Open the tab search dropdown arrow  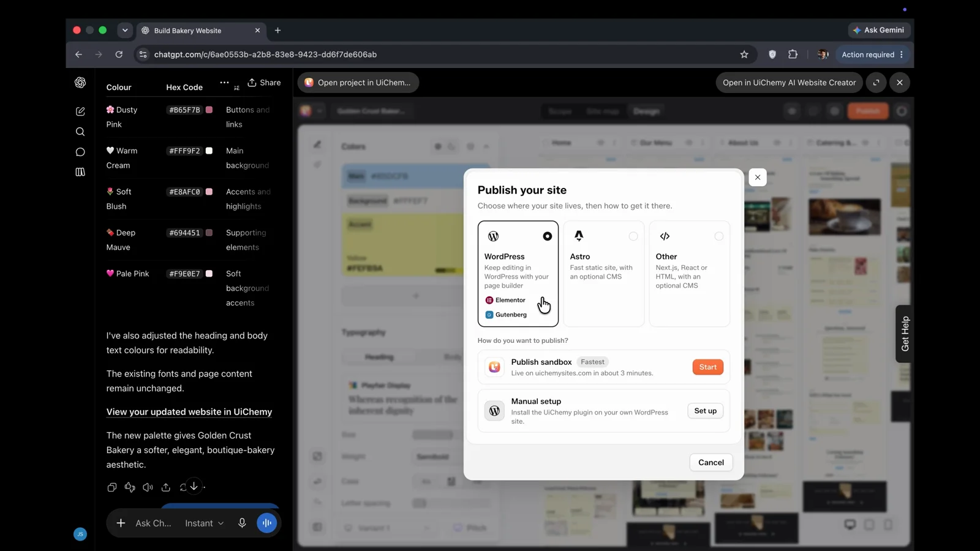coord(125,30)
